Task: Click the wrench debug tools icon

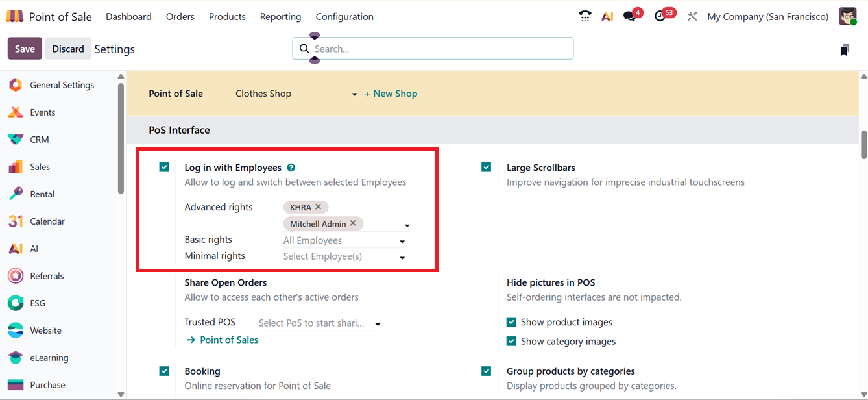Action: coord(692,17)
